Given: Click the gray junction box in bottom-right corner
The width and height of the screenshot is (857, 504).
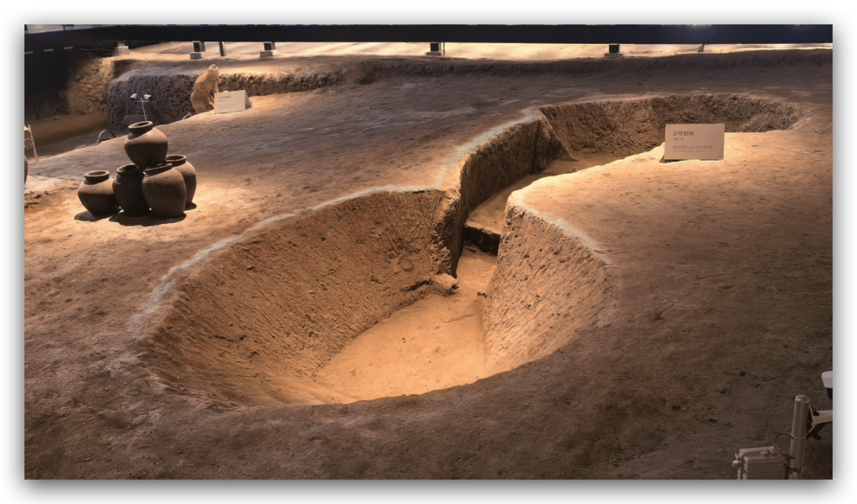Looking at the screenshot, I should pos(760,463).
